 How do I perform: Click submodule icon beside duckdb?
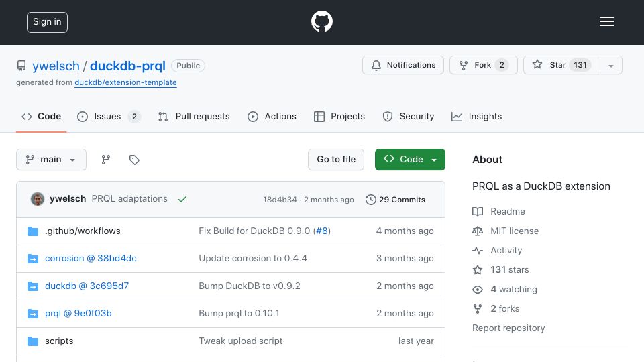(33, 286)
